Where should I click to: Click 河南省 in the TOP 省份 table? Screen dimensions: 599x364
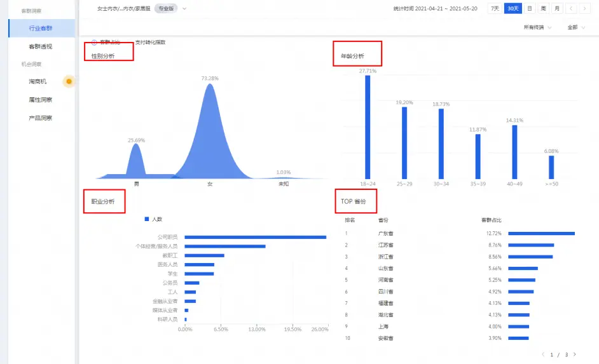pyautogui.click(x=386, y=280)
